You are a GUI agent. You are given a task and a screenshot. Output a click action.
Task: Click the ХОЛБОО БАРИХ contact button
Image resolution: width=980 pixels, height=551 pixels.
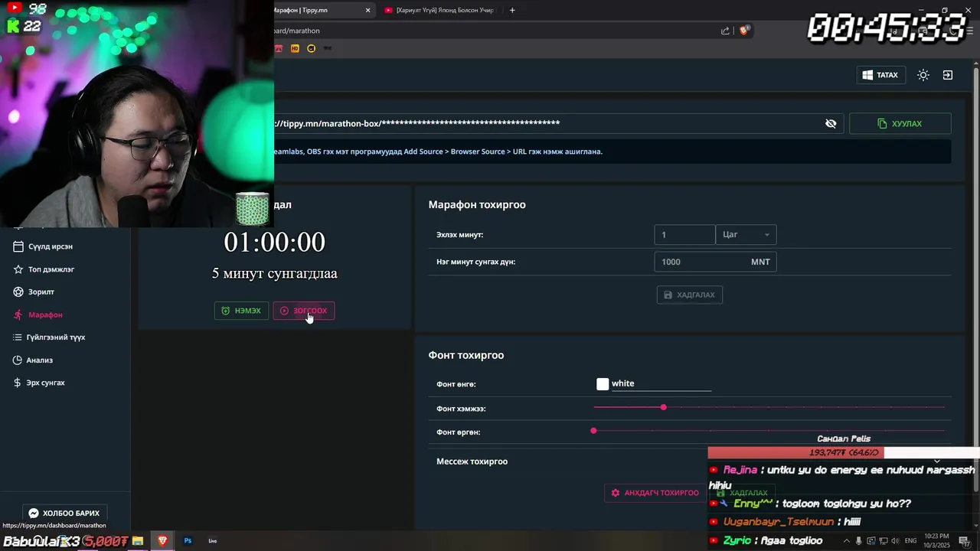pyautogui.click(x=64, y=514)
